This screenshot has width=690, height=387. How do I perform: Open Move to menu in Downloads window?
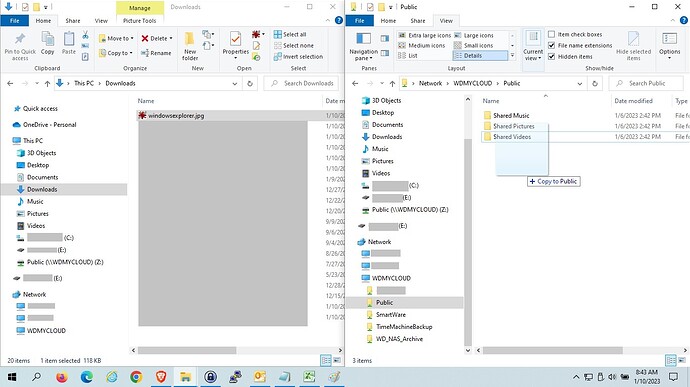click(116, 38)
